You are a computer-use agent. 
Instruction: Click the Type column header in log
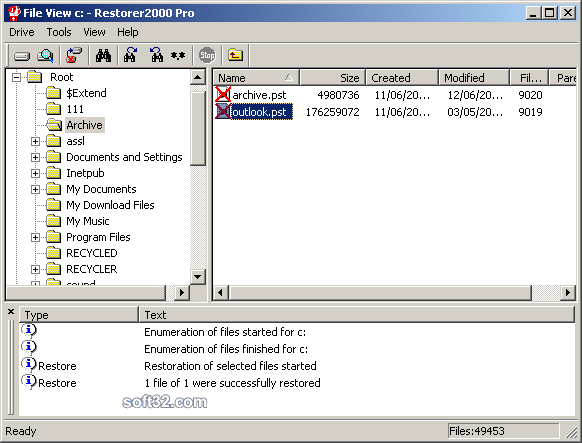point(79,315)
